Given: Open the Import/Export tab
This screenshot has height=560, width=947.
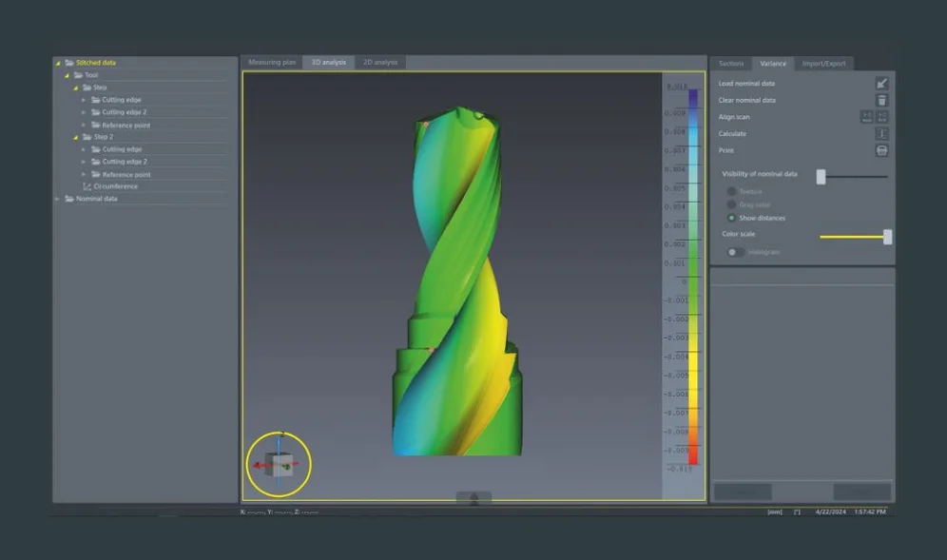Looking at the screenshot, I should (x=823, y=64).
